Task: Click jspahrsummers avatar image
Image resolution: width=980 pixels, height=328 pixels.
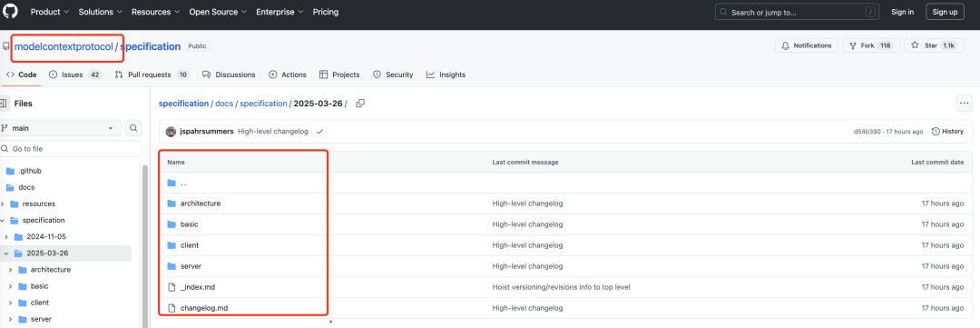Action: click(171, 132)
